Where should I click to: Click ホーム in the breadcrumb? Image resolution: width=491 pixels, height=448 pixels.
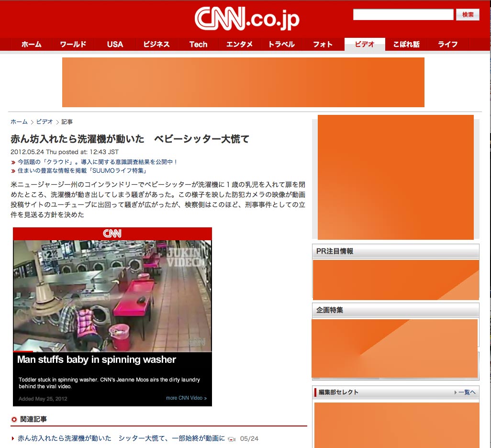pyautogui.click(x=19, y=122)
